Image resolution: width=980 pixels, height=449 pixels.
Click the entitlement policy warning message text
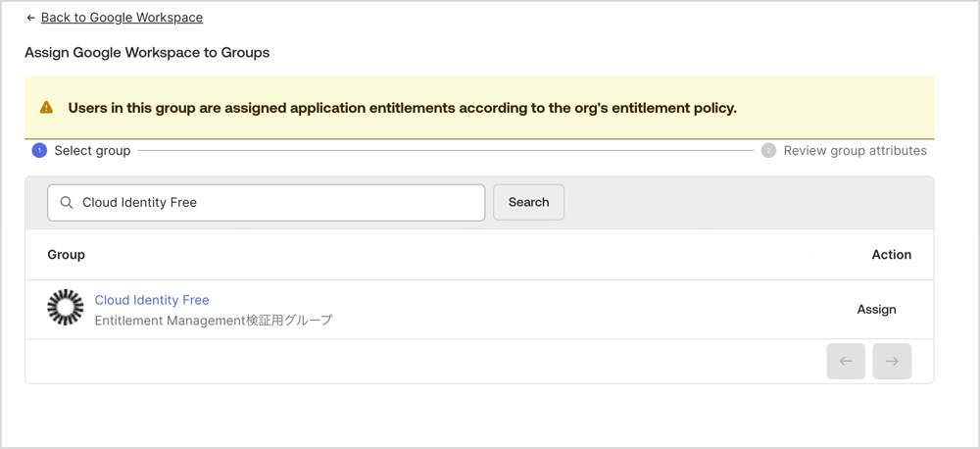tap(403, 108)
